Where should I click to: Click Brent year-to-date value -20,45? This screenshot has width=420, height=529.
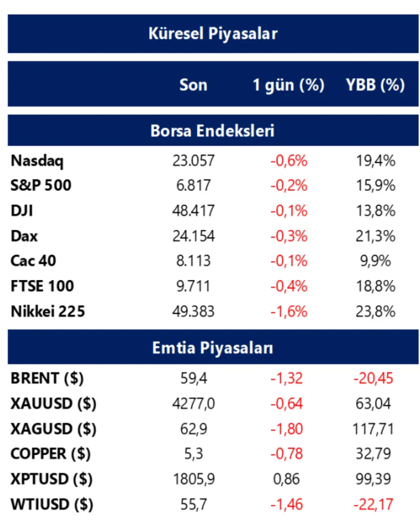(x=373, y=378)
